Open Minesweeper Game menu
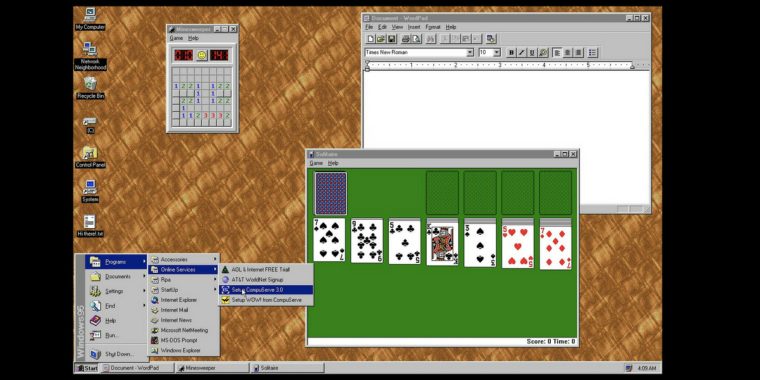Image resolution: width=760 pixels, height=380 pixels. click(x=176, y=38)
